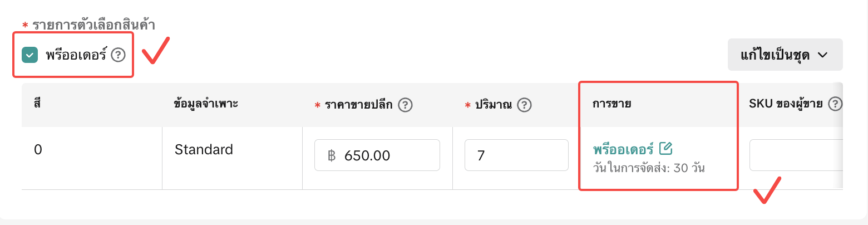Click the empty seller SKU input field
The width and height of the screenshot is (868, 225).
[795, 155]
